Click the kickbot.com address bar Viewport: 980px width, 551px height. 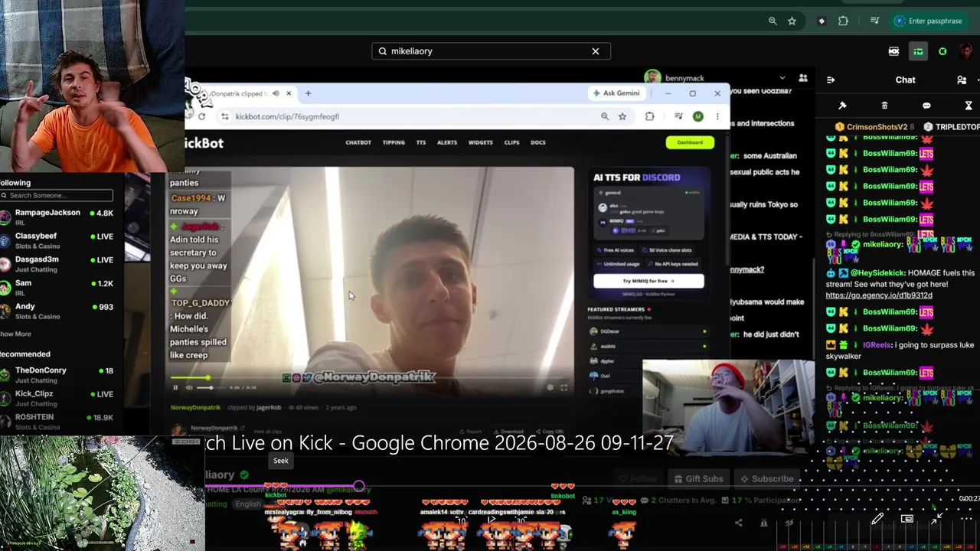click(406, 116)
